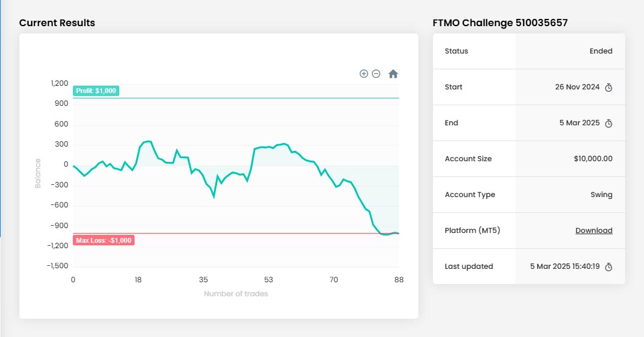
Task: Click the end of the balance curve at trade 88
Action: (x=398, y=234)
